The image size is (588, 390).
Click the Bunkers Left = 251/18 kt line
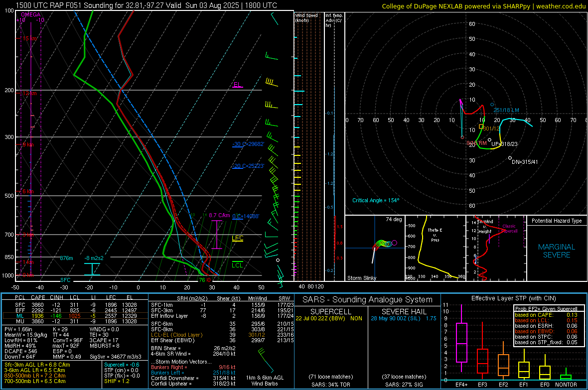pos(193,373)
